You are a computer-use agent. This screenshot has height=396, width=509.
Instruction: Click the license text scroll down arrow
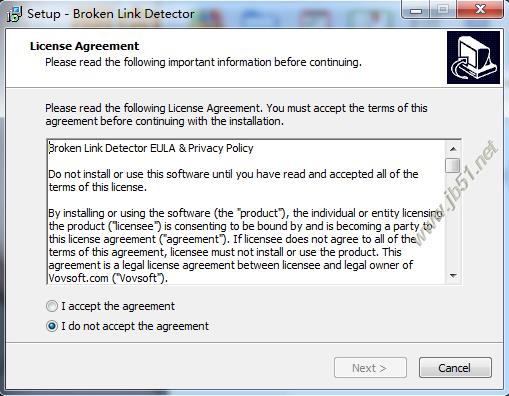[x=453, y=276]
